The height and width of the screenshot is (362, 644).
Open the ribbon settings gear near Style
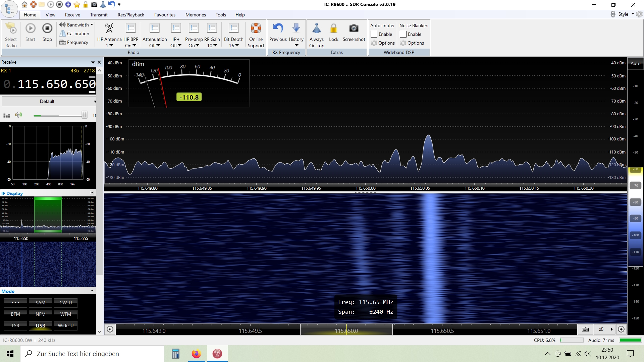tap(639, 14)
